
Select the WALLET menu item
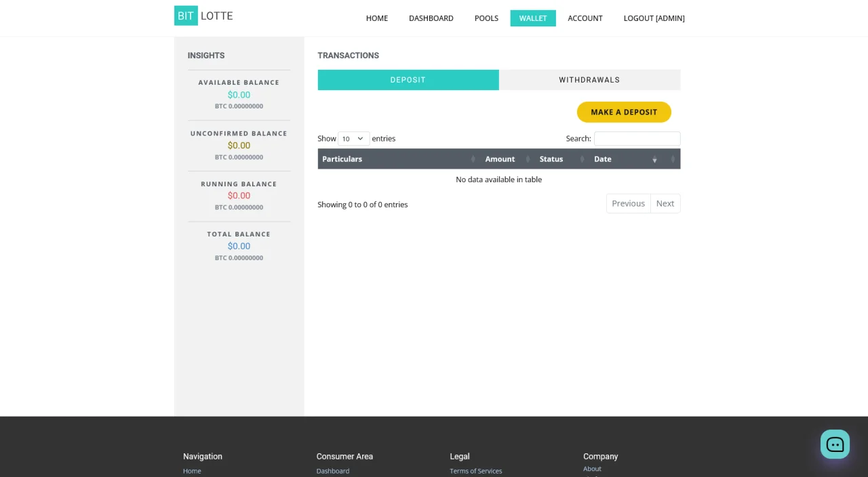click(533, 18)
